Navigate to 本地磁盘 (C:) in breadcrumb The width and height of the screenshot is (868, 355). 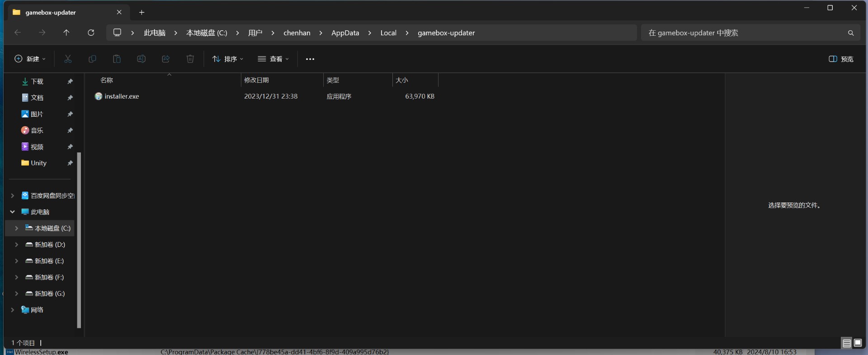pyautogui.click(x=207, y=33)
